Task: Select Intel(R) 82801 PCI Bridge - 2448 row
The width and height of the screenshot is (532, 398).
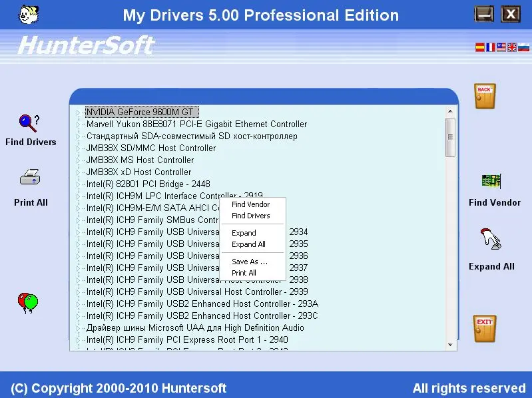Action: point(148,184)
